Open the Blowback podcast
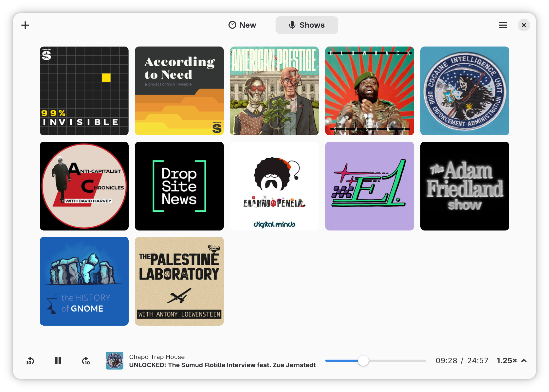The width and height of the screenshot is (549, 392). (370, 91)
